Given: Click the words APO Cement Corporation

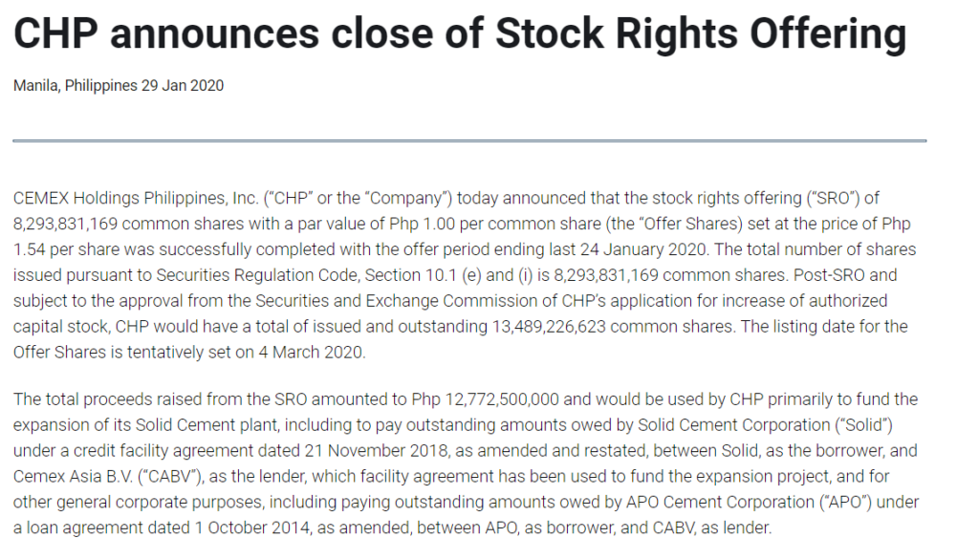Looking at the screenshot, I should tap(720, 502).
